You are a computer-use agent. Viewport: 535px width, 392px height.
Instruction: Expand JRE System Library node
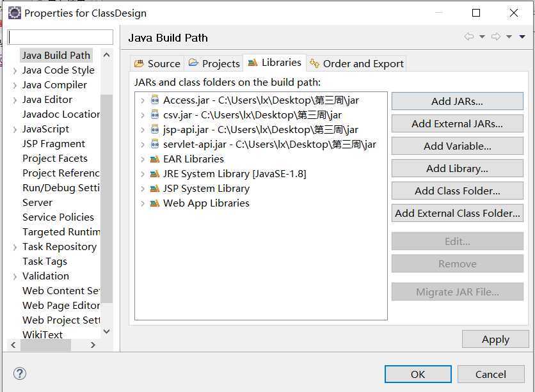[143, 174]
